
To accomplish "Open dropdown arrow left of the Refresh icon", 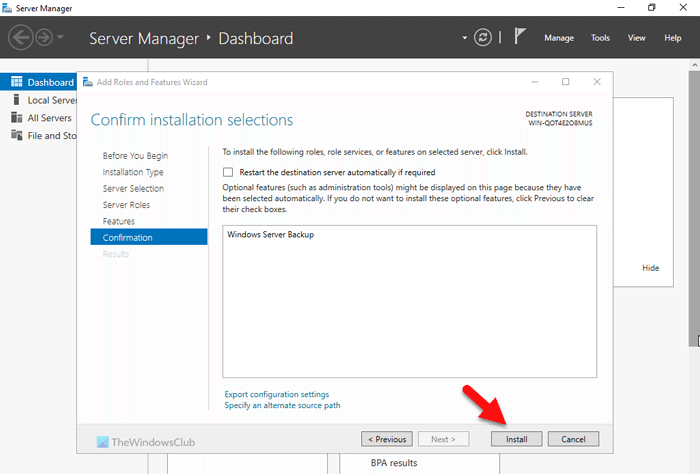I will [x=464, y=38].
